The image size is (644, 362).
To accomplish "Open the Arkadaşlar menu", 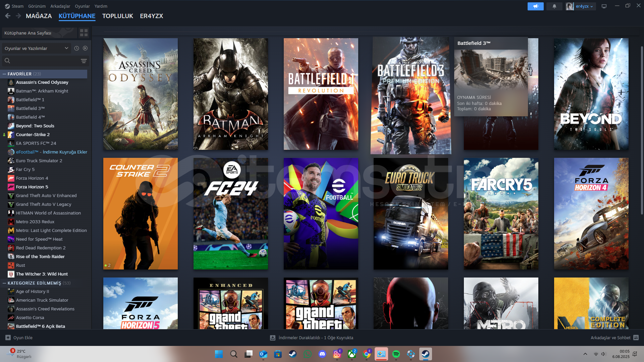I will (60, 6).
